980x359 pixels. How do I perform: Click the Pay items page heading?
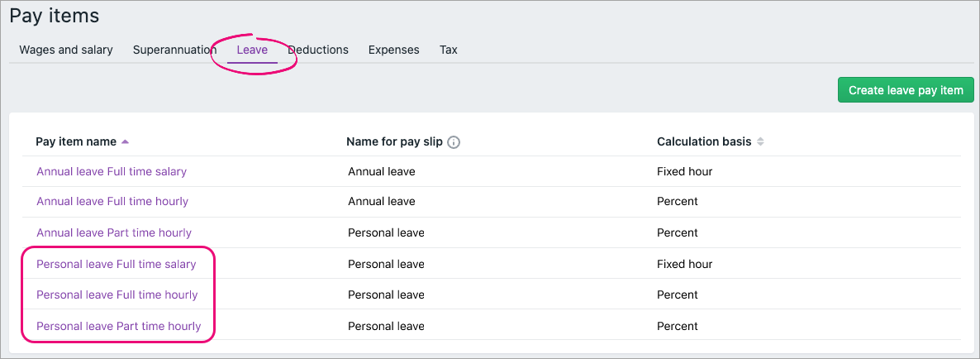(x=55, y=15)
